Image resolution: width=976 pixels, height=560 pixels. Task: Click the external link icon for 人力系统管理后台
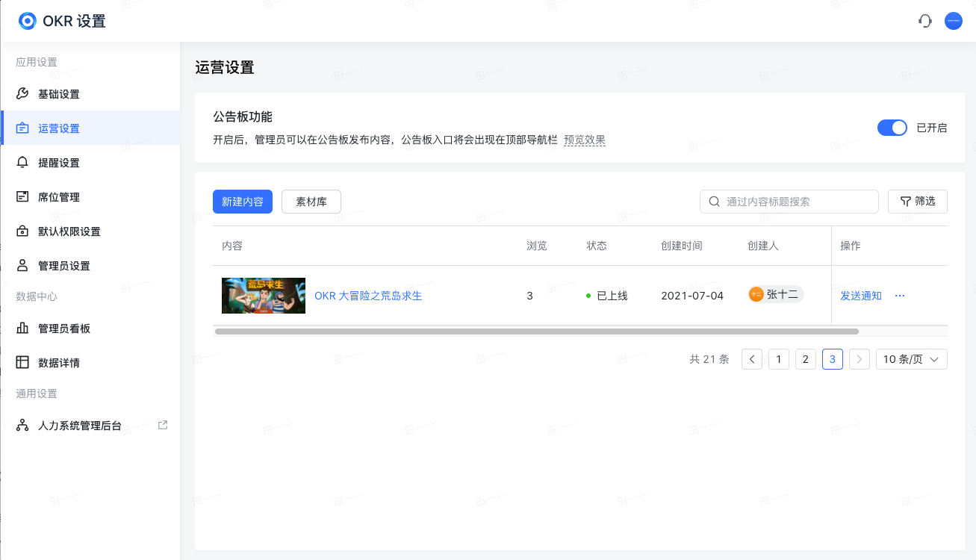pos(163,426)
